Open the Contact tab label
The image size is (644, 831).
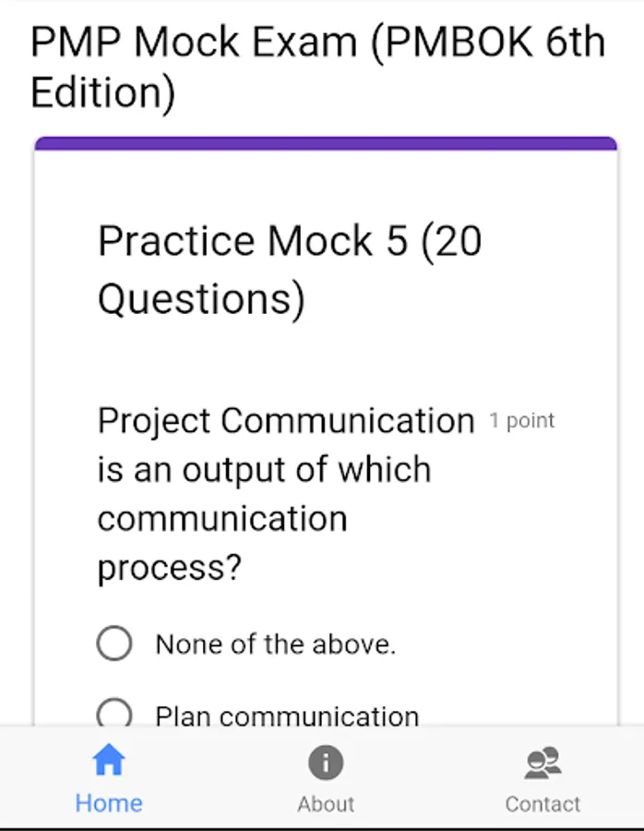(543, 804)
